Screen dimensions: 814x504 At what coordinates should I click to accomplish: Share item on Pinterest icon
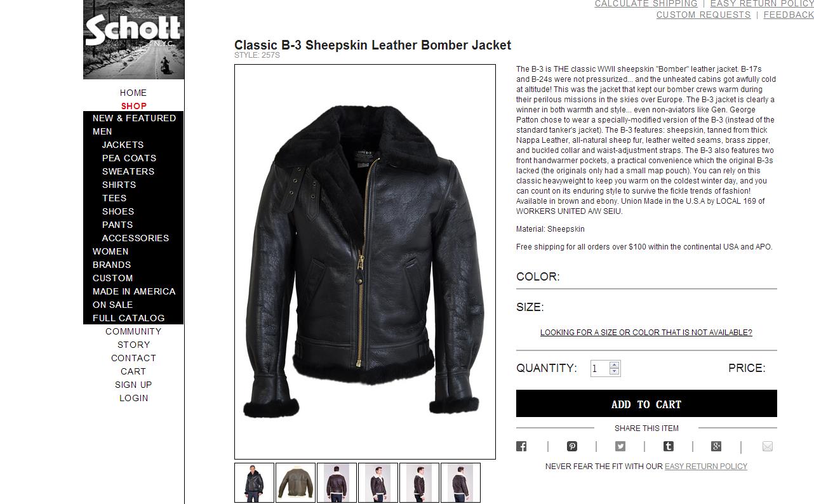pyautogui.click(x=572, y=446)
